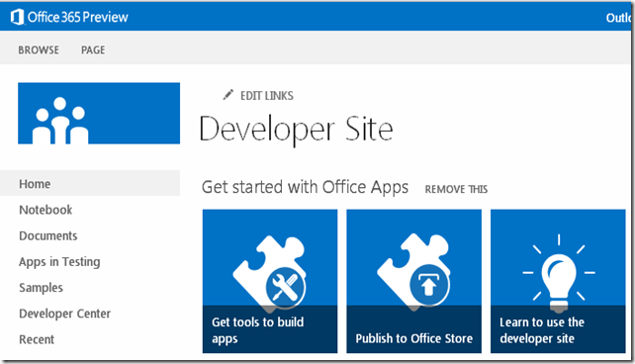635x364 pixels.
Task: Click REMOVE THIS next to Get started
Action: click(x=456, y=189)
